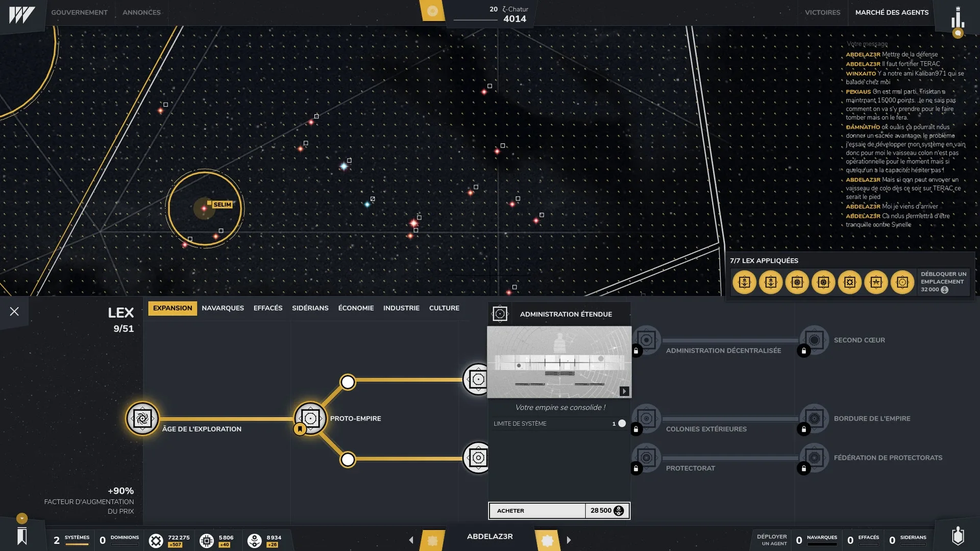
Task: Click the Âge de l'exploration lex node
Action: 142,418
